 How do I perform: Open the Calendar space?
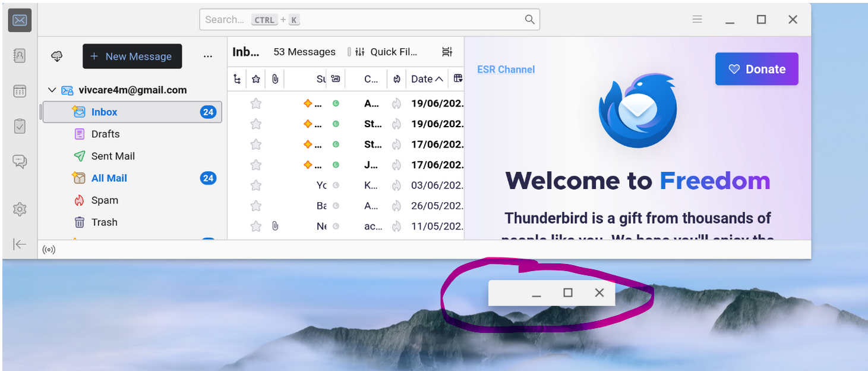[20, 91]
